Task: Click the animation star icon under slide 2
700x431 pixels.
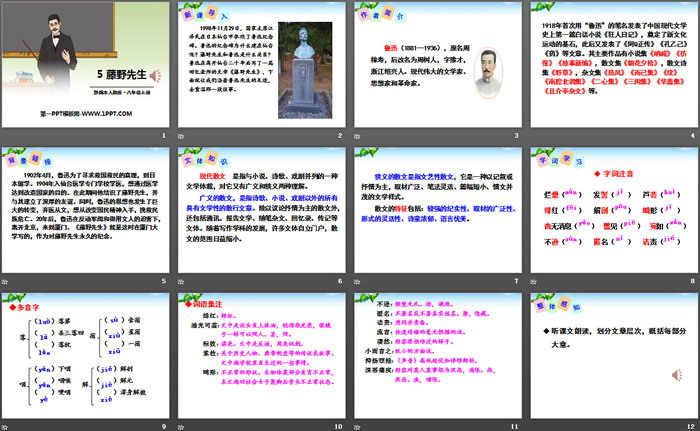Action: click(x=181, y=136)
